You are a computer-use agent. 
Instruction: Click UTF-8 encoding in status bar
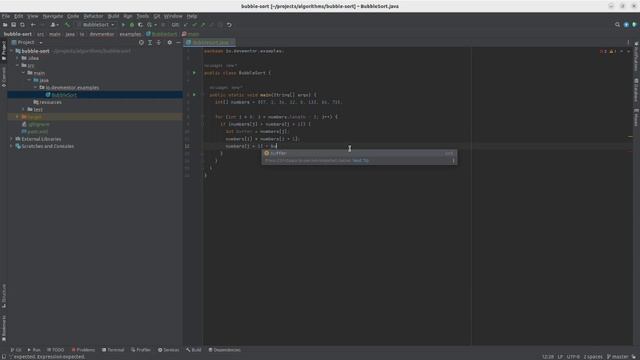[573, 357]
